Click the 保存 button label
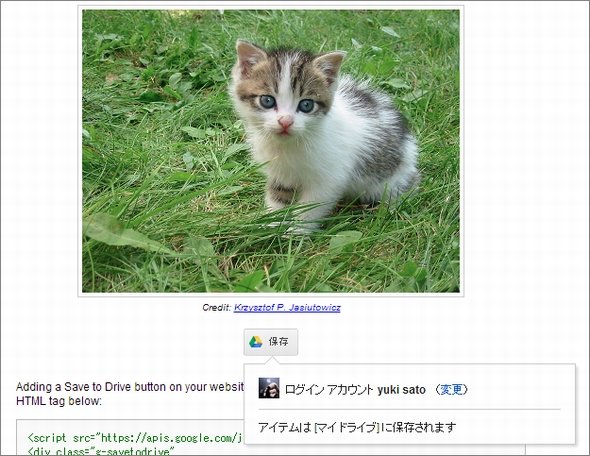The width and height of the screenshot is (590, 456). 278,342
